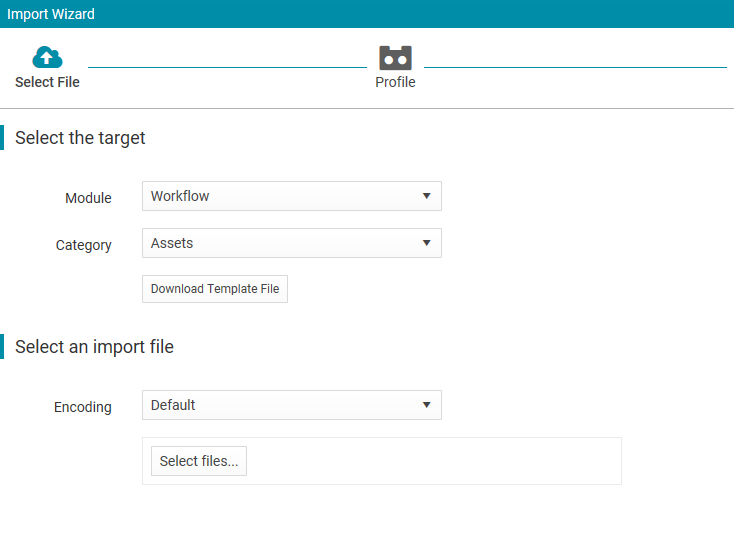Image resolution: width=734 pixels, height=545 pixels.
Task: Click the arrow on the Module combo box
Action: coord(426,196)
